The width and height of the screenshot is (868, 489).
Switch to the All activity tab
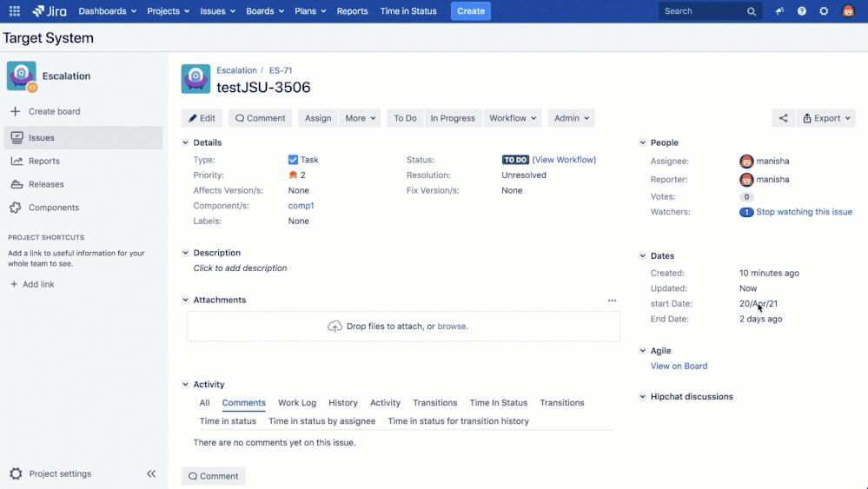(x=205, y=403)
